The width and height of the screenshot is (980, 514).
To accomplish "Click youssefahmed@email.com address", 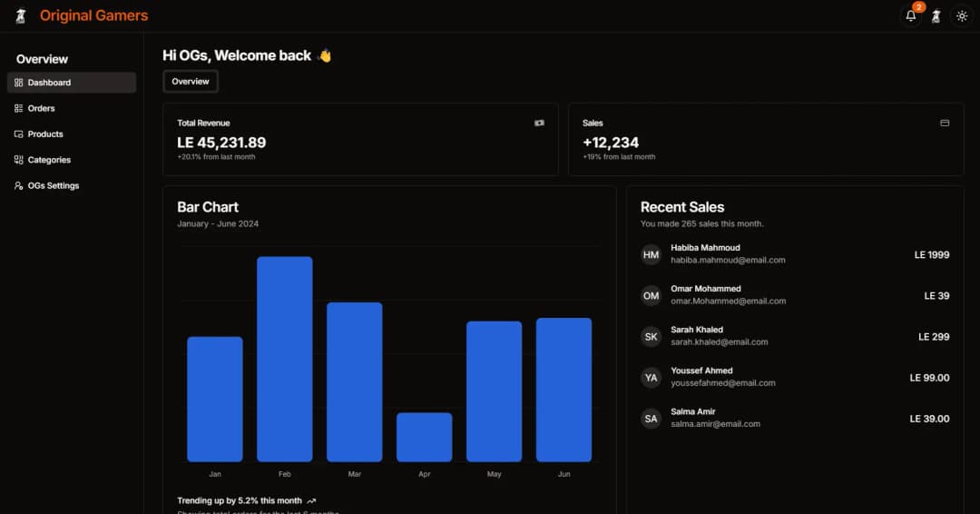I will 723,382.
